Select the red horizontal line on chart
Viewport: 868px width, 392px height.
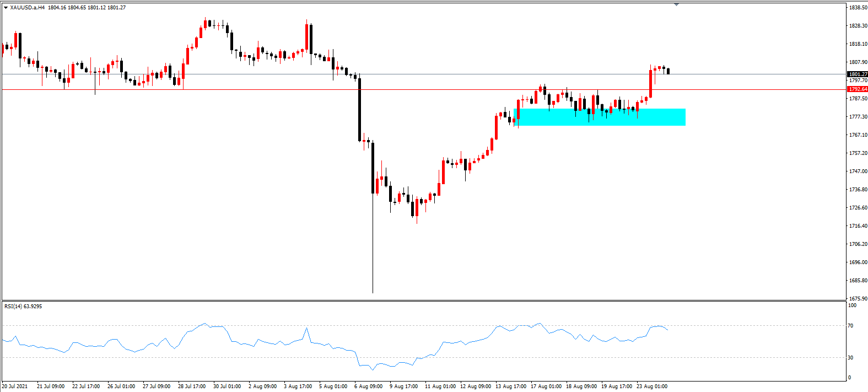click(423, 89)
